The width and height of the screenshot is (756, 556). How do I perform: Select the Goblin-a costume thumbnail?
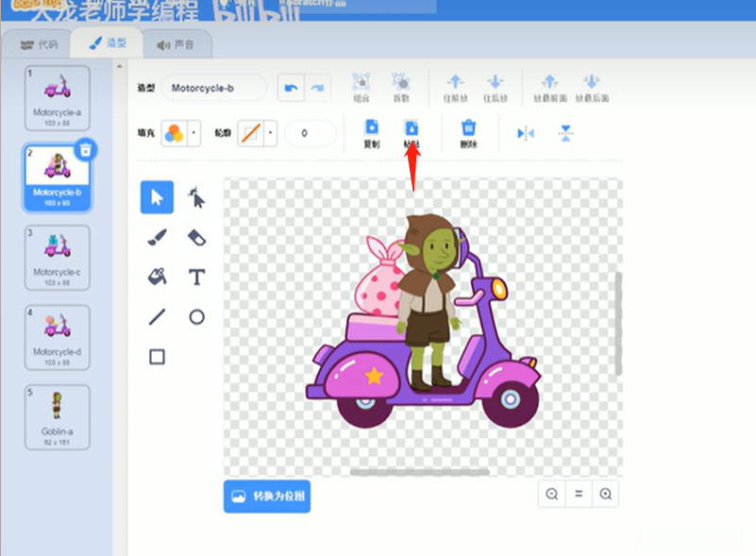coord(57,415)
